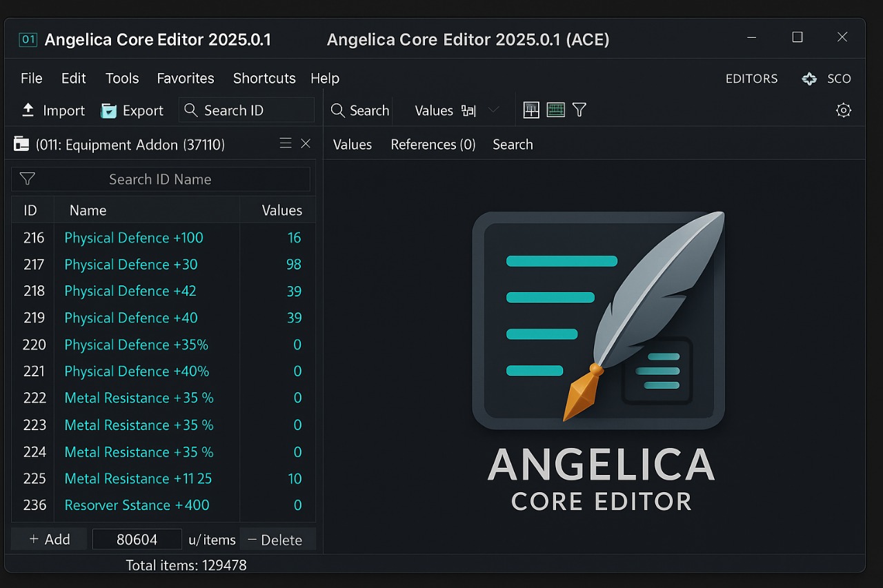Click the star icon next to SCO
The width and height of the screenshot is (883, 588).
click(x=808, y=79)
